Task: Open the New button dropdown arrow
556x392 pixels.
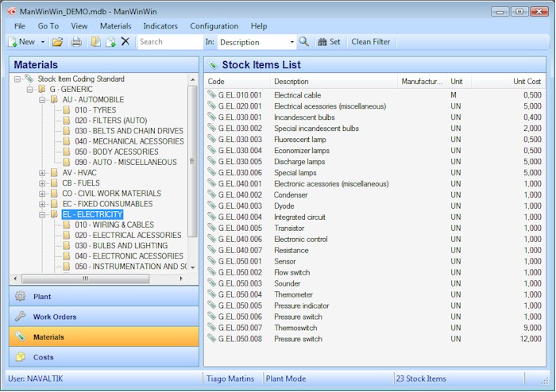Action: [x=43, y=42]
